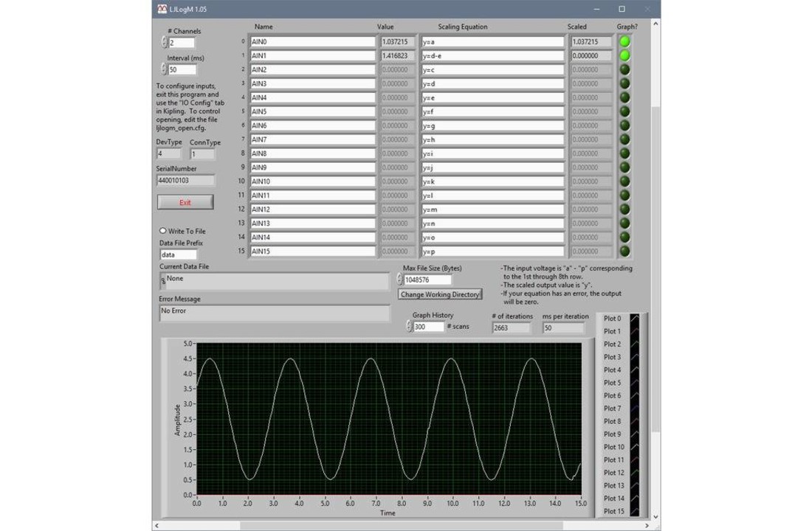The image size is (812, 531).
Task: Toggle the Graph LED for AIN1 row
Action: (x=625, y=55)
